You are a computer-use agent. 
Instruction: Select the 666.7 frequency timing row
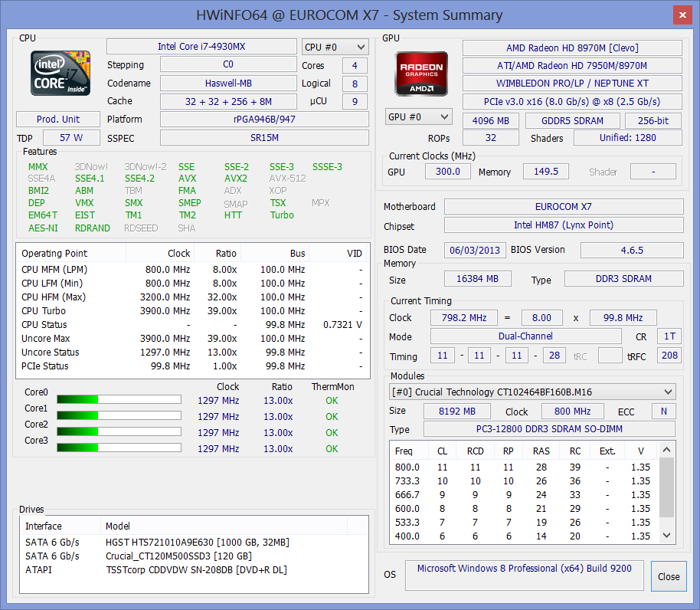[x=525, y=495]
